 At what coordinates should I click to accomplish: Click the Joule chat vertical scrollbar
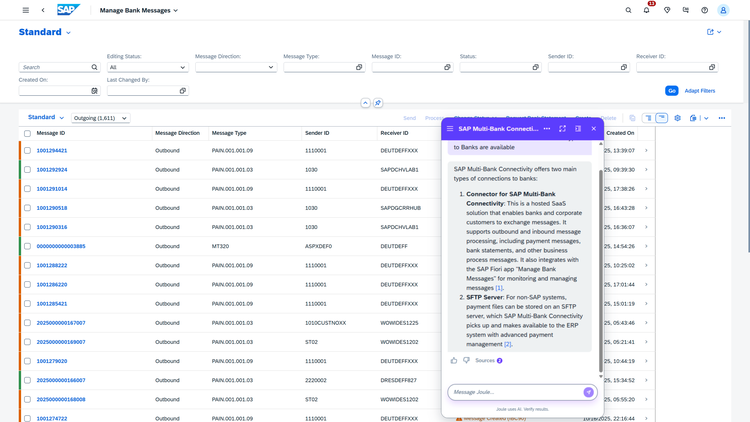click(601, 270)
